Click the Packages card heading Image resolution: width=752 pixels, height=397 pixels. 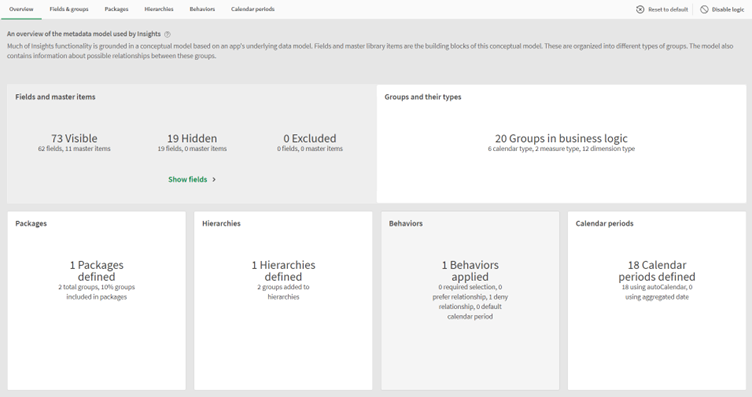[31, 223]
